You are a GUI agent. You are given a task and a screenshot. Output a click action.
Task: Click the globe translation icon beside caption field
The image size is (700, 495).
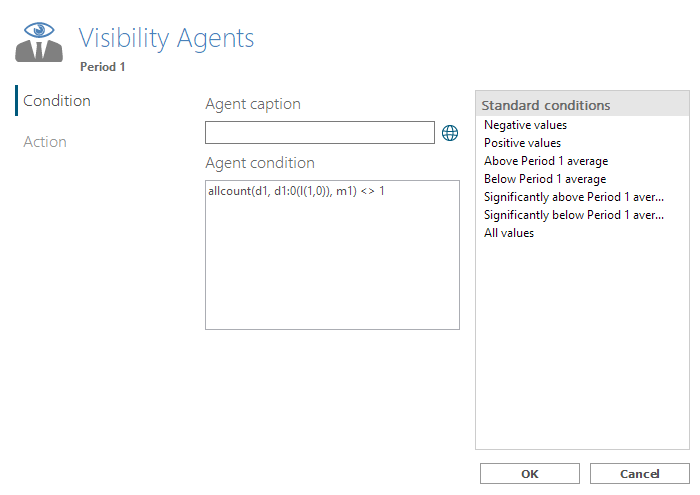(450, 133)
